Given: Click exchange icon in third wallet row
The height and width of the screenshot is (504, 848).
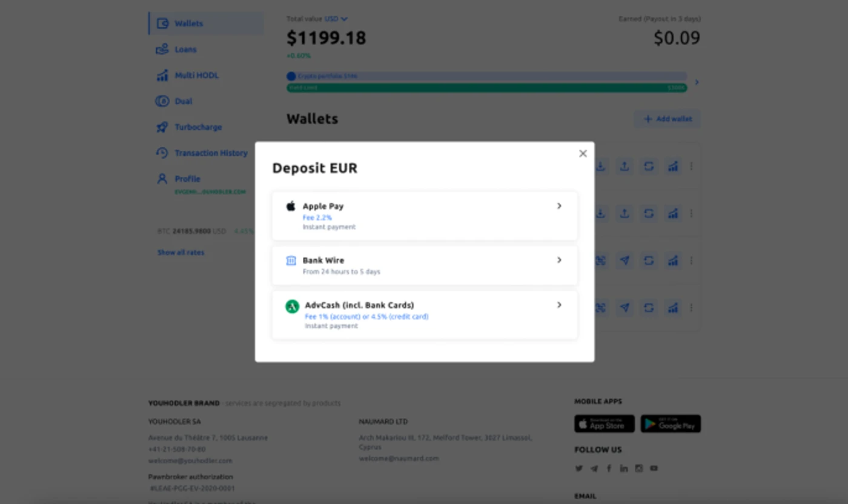Looking at the screenshot, I should tap(649, 260).
